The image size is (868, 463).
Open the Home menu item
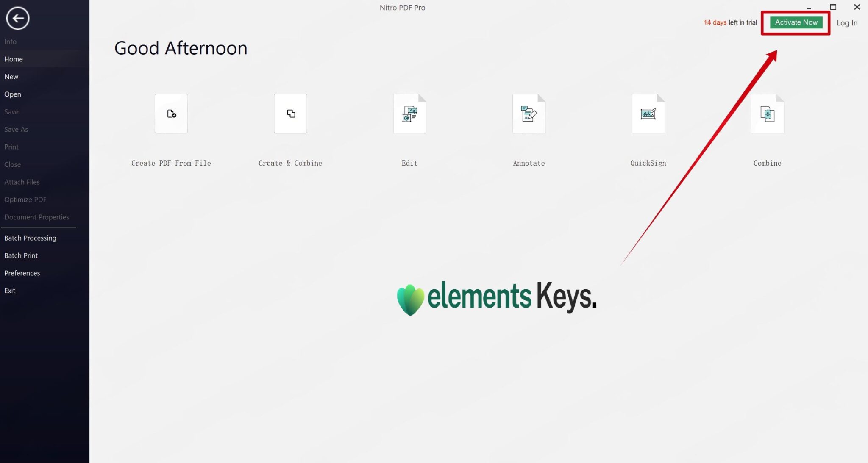[13, 59]
